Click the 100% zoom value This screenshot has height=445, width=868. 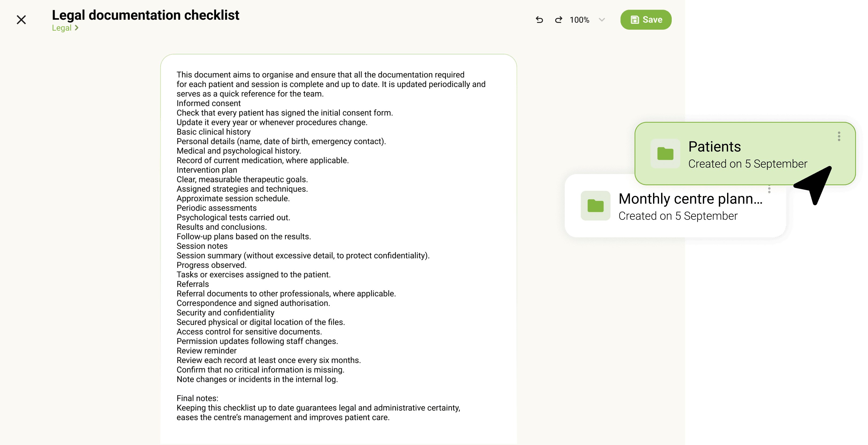point(579,20)
